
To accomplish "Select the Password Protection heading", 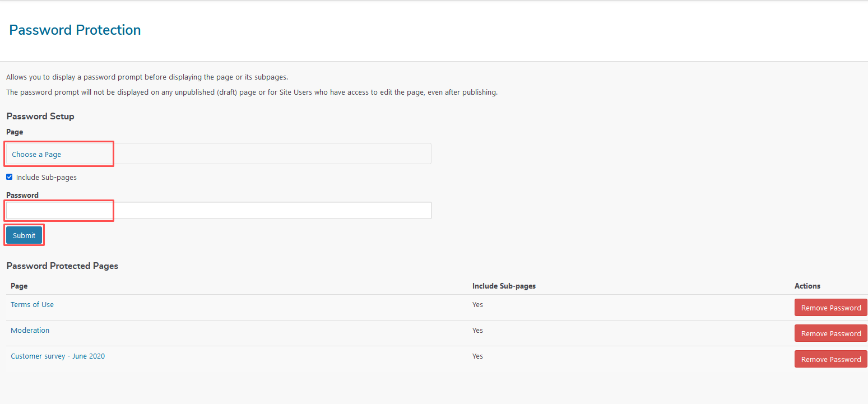I will point(75,30).
